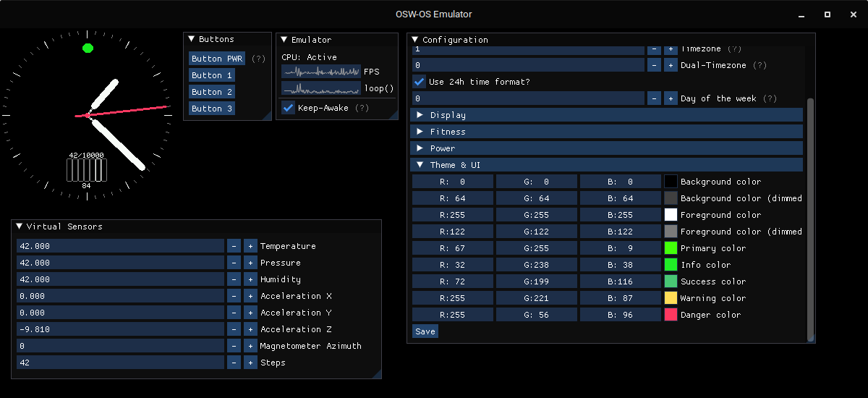Toggle the Keep-Awake checkbox
The height and width of the screenshot is (398, 868).
289,108
